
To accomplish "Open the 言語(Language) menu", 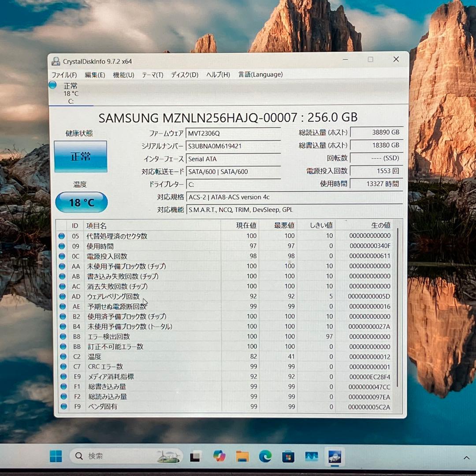I will pyautogui.click(x=260, y=74).
